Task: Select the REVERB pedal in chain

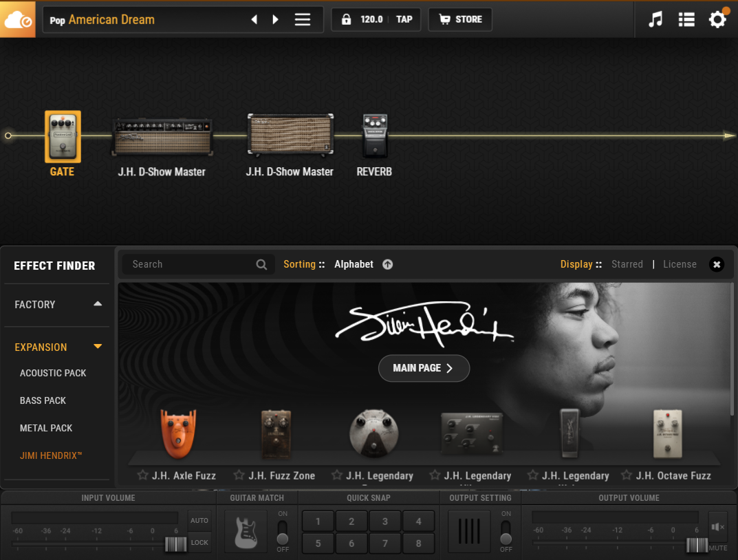Action: point(375,136)
